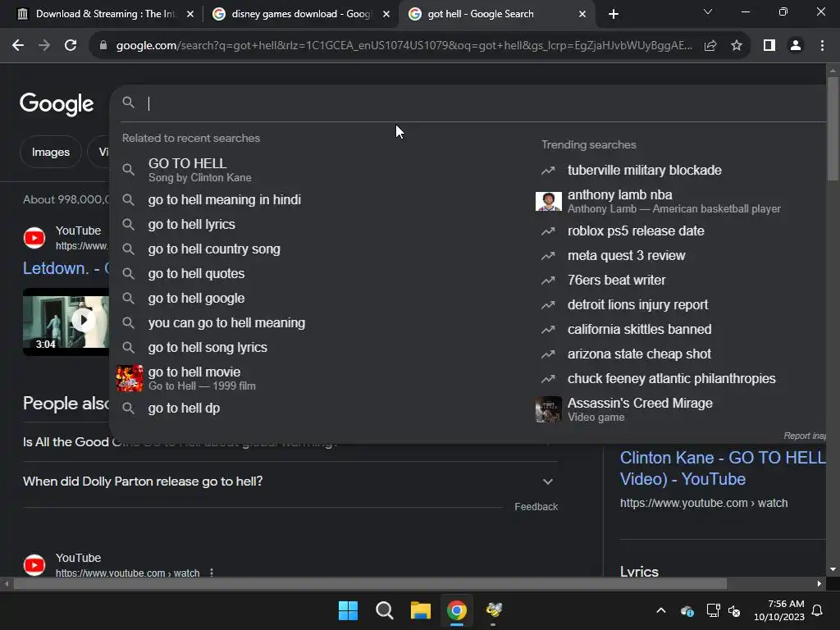Select go to hell lyrics suggestion
The width and height of the screenshot is (840, 630).
(316, 225)
